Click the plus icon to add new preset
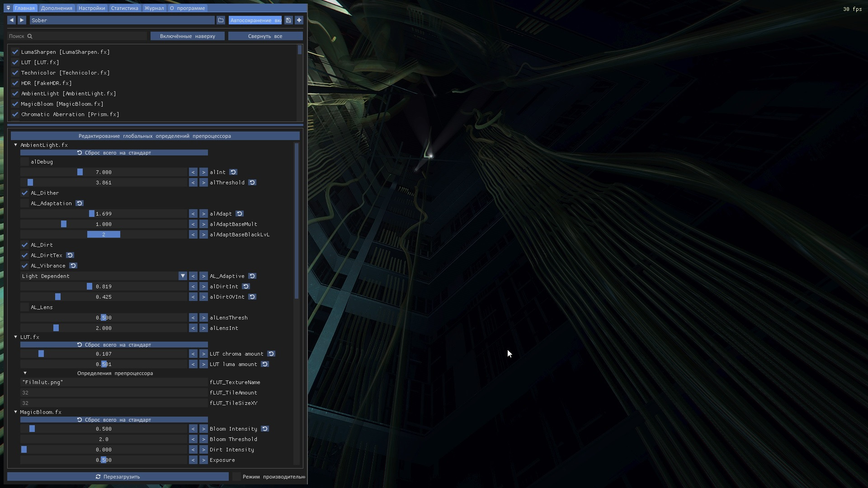This screenshot has height=488, width=868. (x=299, y=20)
